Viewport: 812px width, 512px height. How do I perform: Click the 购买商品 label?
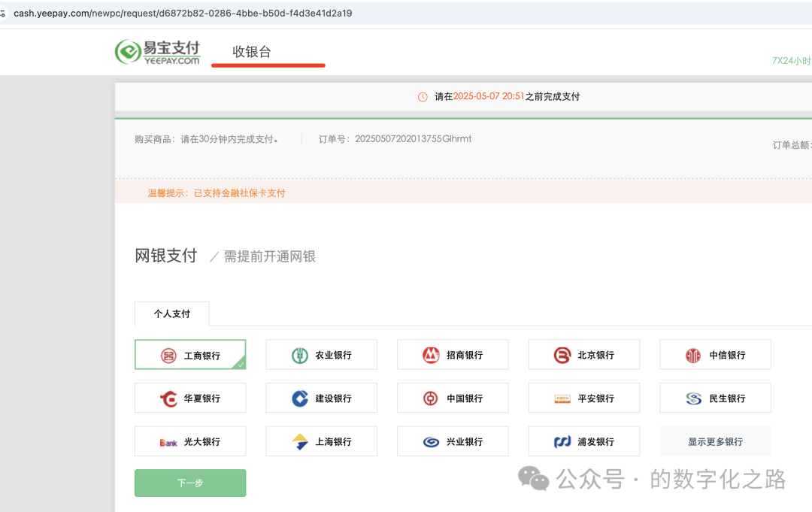153,139
